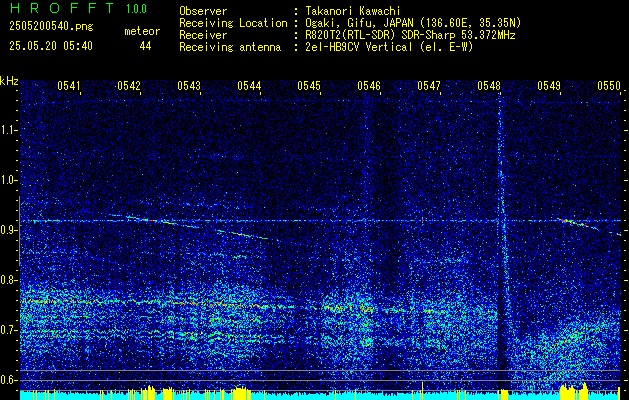The image size is (629, 400).
Task: Click the version number 1.0.0
Action: tap(136, 9)
